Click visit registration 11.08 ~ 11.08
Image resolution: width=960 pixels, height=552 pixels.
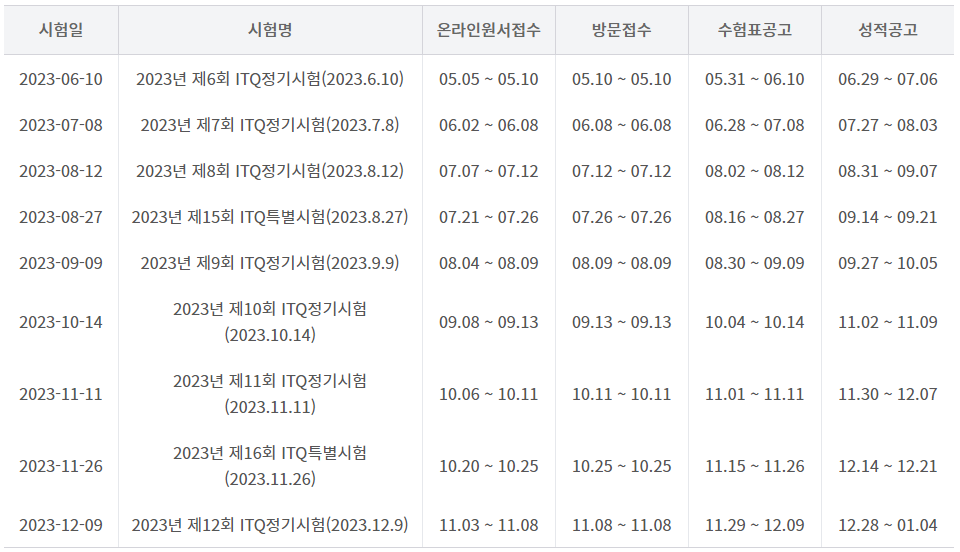coord(621,525)
